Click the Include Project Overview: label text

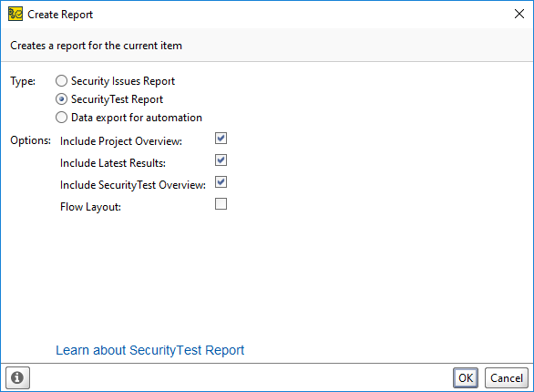coord(121,141)
